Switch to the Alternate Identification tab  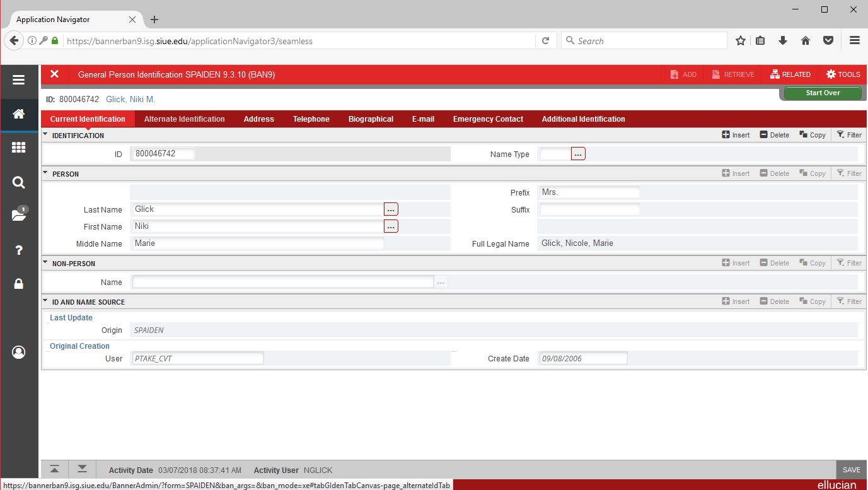point(184,119)
